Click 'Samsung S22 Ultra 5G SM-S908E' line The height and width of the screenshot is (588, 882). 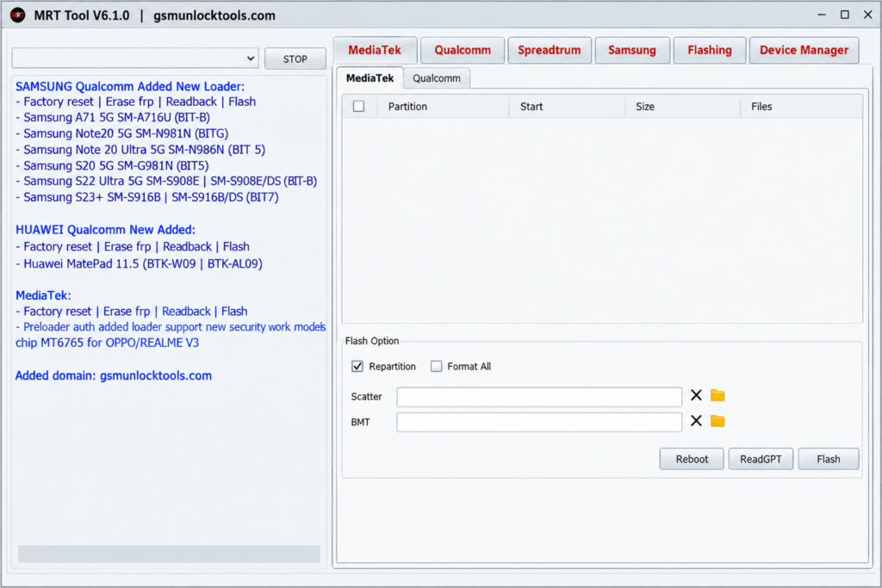tap(166, 181)
